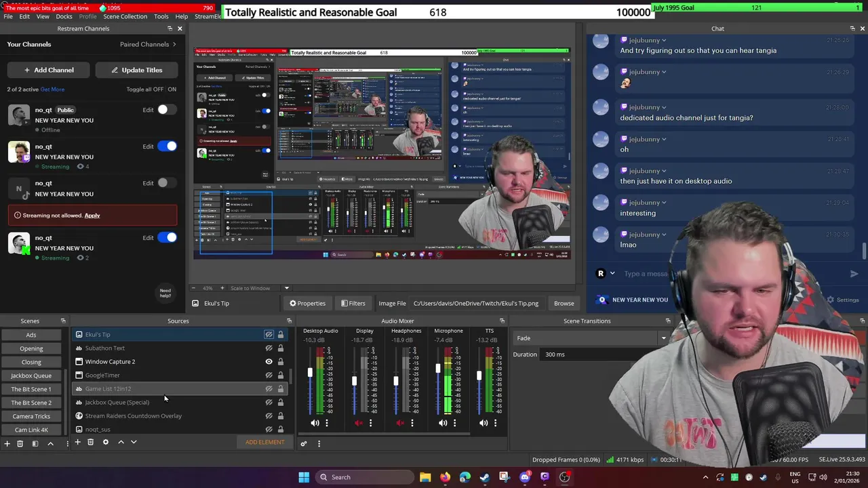Move the selected source up
Image resolution: width=868 pixels, height=488 pixels.
point(121,442)
